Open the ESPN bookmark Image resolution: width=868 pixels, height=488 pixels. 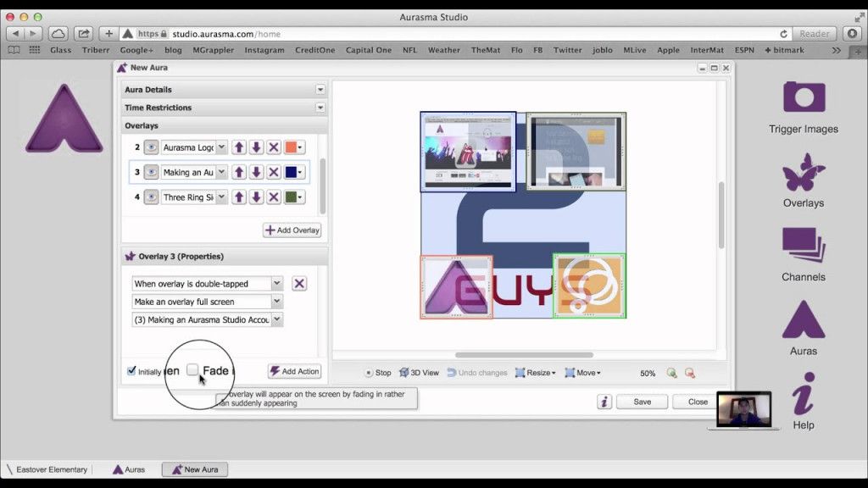(x=744, y=50)
